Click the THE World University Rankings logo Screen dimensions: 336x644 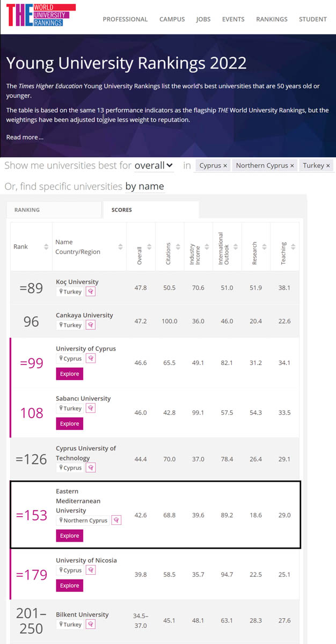click(x=33, y=15)
